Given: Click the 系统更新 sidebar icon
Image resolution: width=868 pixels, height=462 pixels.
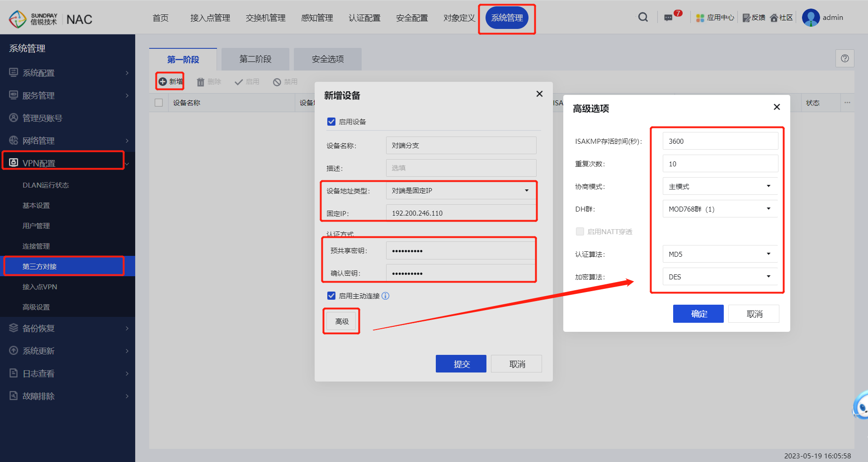Looking at the screenshot, I should [14, 350].
